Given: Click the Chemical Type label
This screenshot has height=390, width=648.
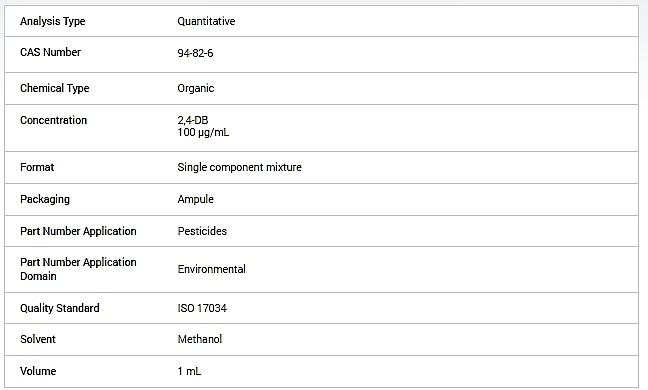Looking at the screenshot, I should pyautogui.click(x=55, y=88).
